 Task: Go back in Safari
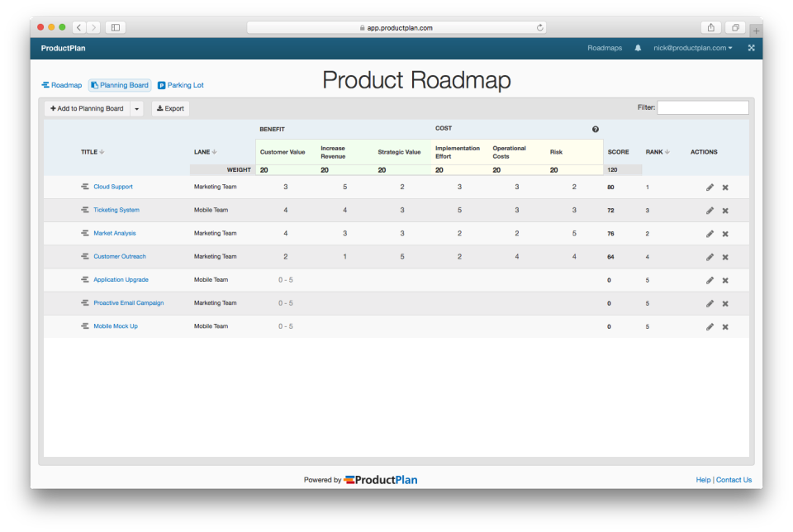point(79,27)
